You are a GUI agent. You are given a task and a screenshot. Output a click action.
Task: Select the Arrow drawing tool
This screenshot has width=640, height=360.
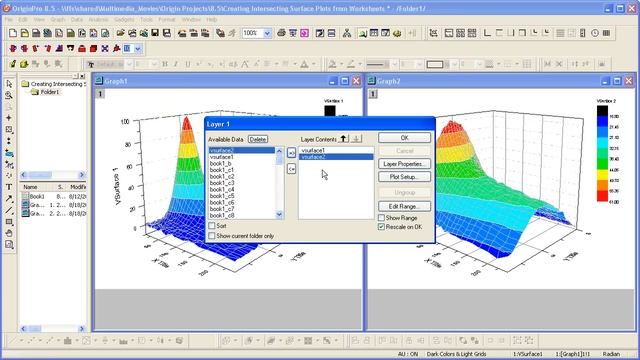9,199
